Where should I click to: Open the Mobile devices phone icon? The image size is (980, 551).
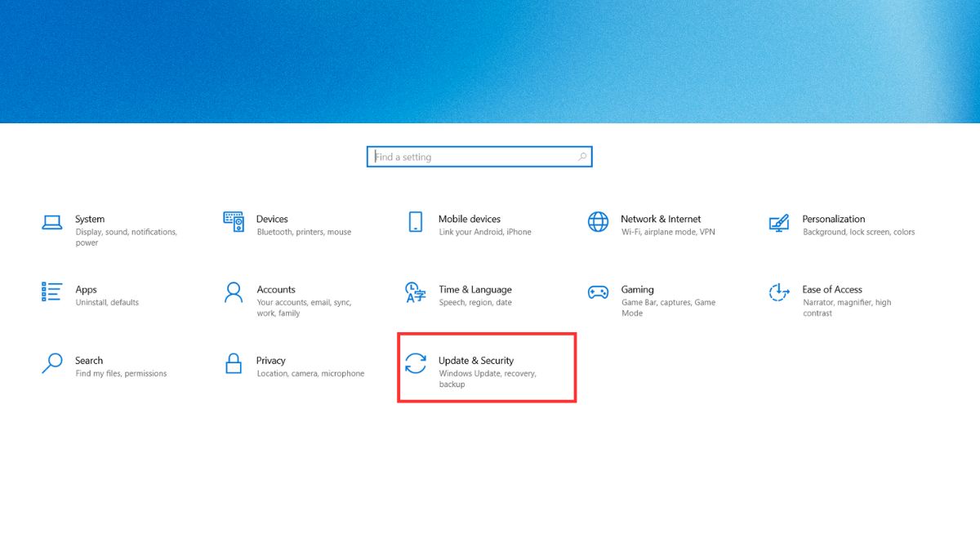click(x=416, y=222)
